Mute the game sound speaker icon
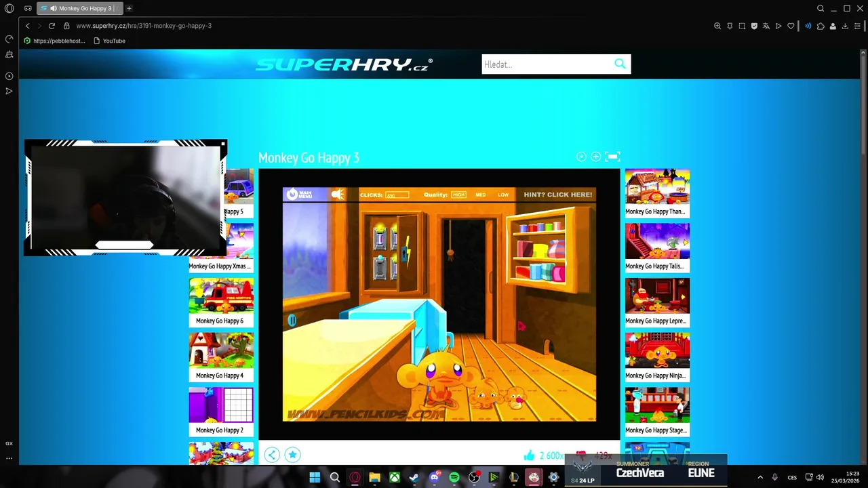The width and height of the screenshot is (868, 488). (338, 195)
